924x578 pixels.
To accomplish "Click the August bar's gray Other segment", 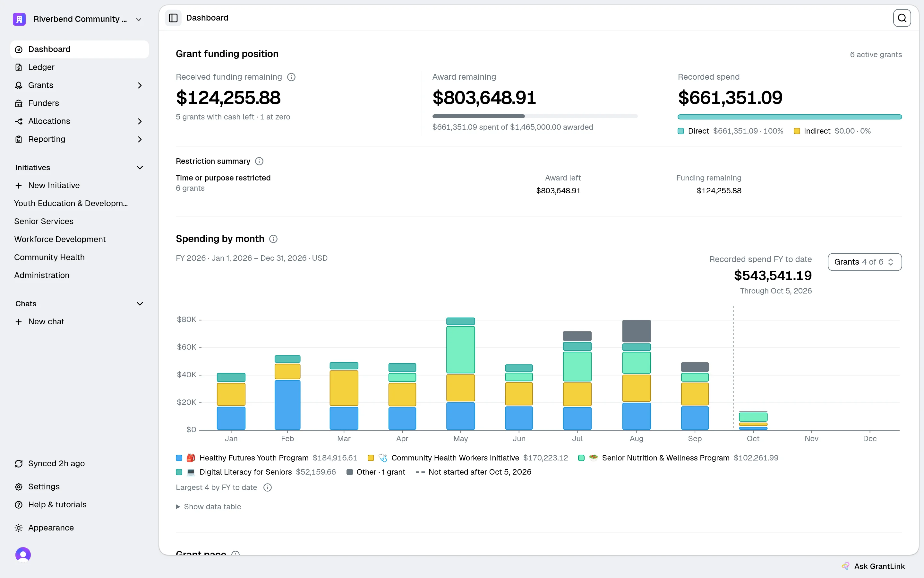I will [x=637, y=331].
